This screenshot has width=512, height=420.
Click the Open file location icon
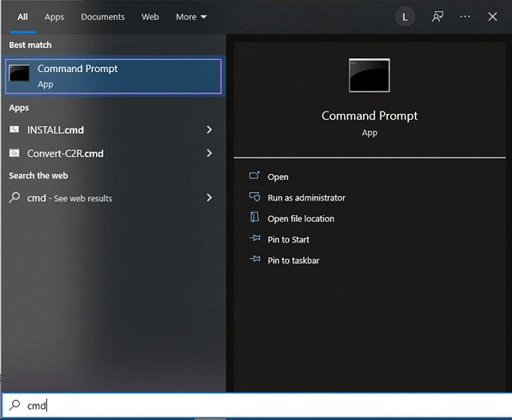click(x=255, y=217)
